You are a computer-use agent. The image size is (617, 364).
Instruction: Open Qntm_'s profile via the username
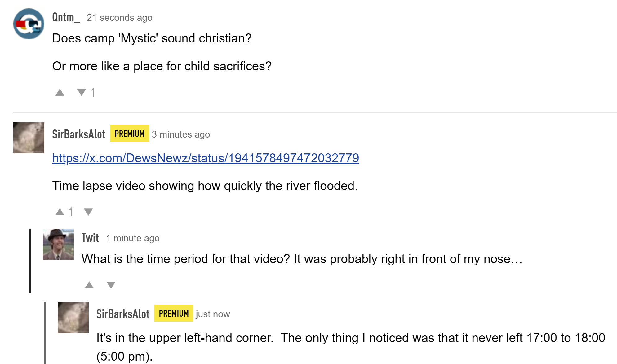pyautogui.click(x=66, y=17)
